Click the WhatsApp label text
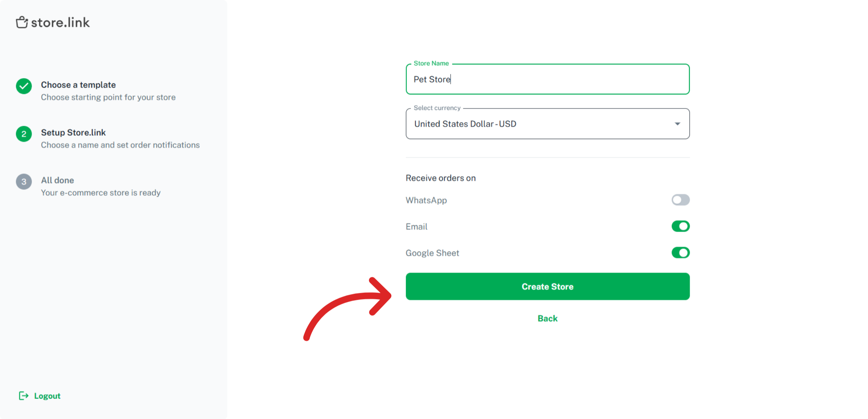 point(426,200)
